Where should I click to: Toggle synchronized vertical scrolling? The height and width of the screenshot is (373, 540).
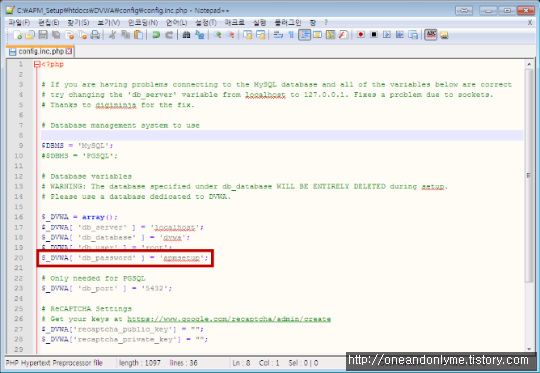tap(248, 35)
